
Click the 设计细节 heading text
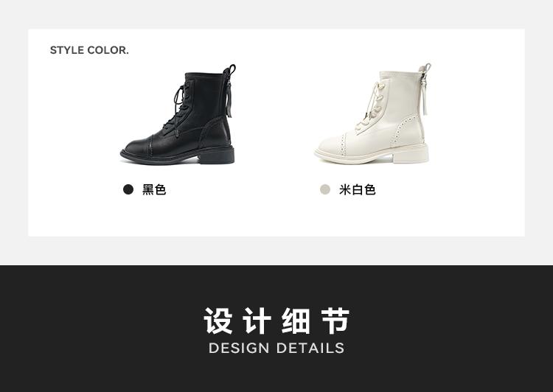coord(276,321)
